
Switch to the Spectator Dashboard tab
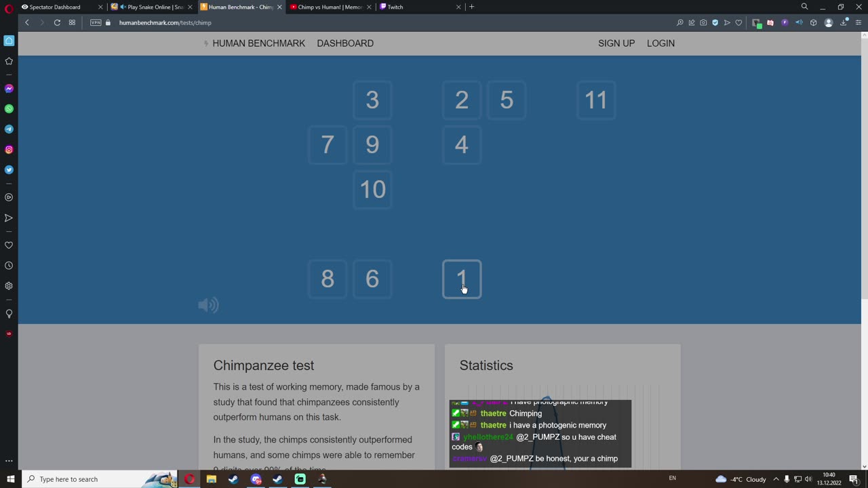(x=61, y=7)
